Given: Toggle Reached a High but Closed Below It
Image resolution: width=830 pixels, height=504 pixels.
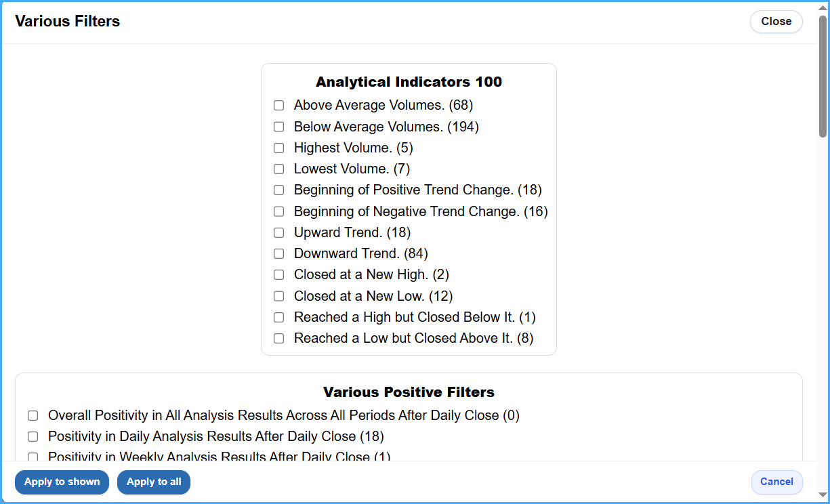Looking at the screenshot, I should pos(278,317).
